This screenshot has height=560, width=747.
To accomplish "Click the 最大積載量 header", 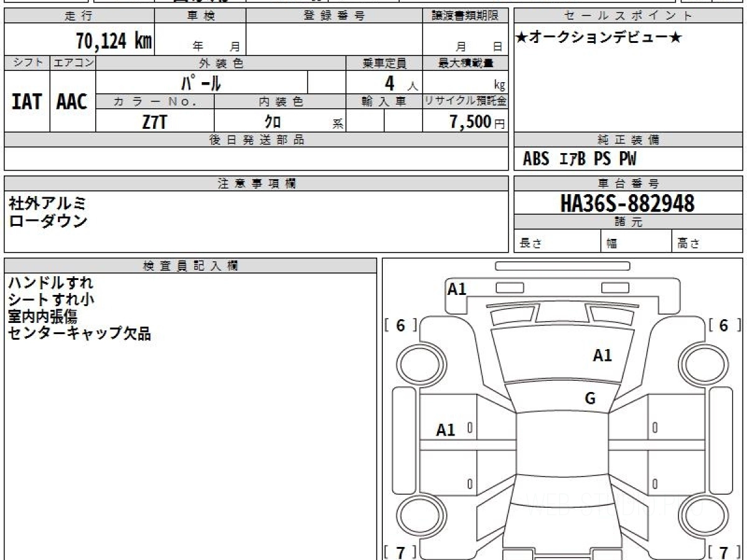I will tap(466, 63).
